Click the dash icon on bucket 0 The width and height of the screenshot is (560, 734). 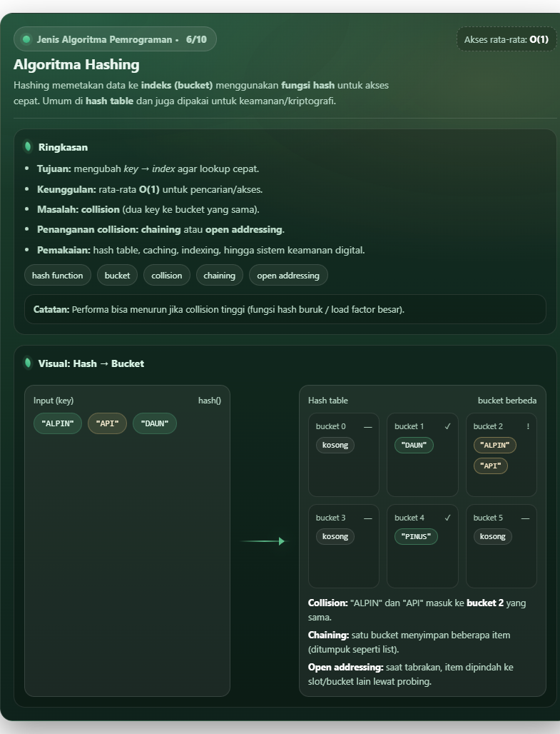(367, 426)
